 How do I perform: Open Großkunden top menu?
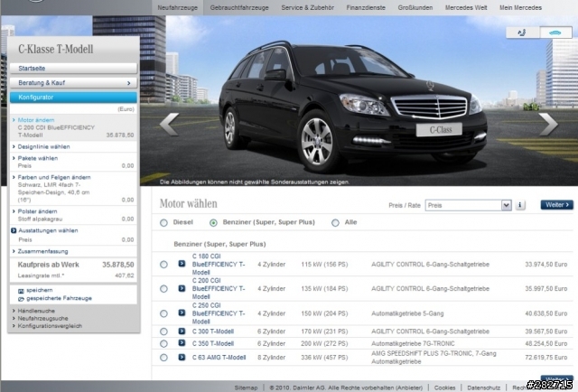click(415, 8)
